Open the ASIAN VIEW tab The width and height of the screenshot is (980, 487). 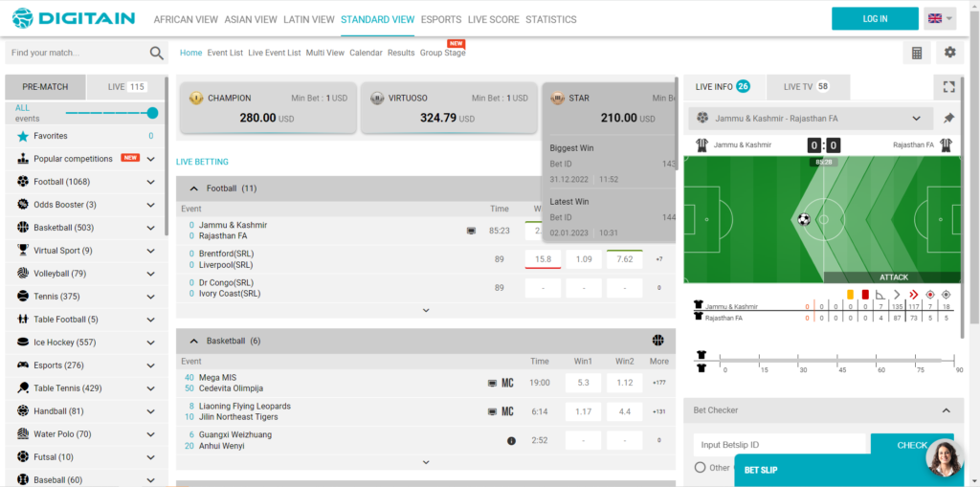251,19
